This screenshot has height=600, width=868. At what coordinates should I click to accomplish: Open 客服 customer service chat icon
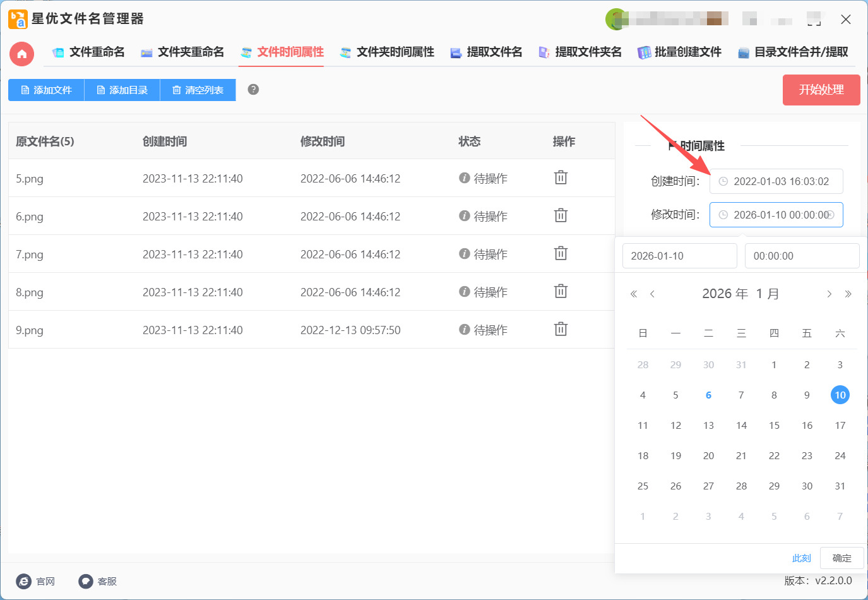click(x=86, y=581)
